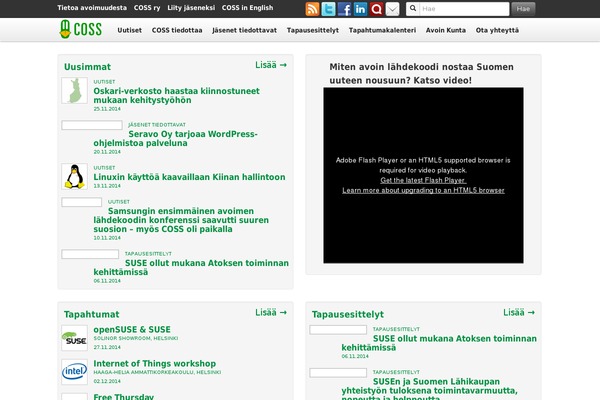Image resolution: width=600 pixels, height=400 pixels.
Task: Open the Facebook icon link
Action: point(344,9)
